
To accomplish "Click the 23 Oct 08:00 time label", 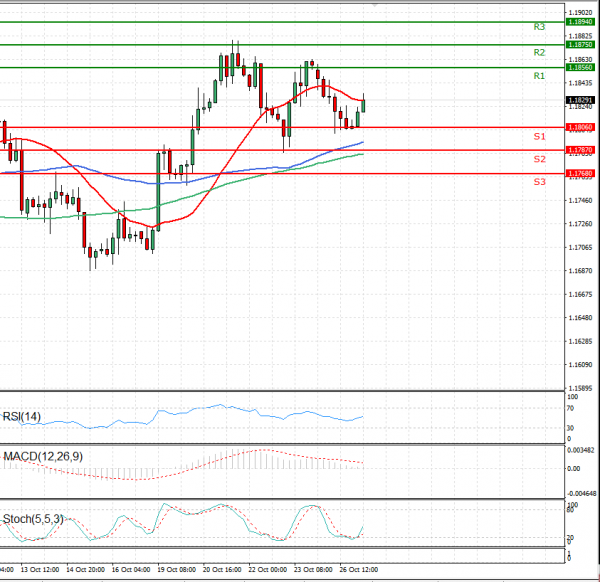I will coord(313,569).
